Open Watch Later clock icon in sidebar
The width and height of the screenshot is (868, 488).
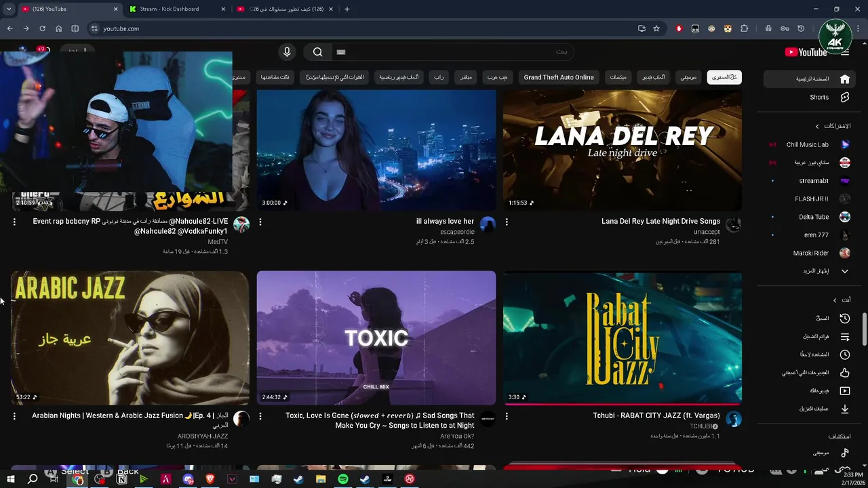click(x=845, y=354)
